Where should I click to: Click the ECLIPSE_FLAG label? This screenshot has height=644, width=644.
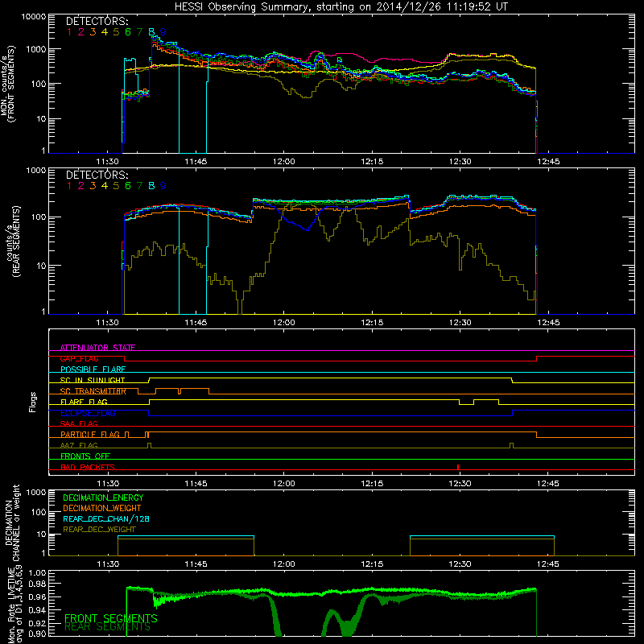click(x=88, y=413)
